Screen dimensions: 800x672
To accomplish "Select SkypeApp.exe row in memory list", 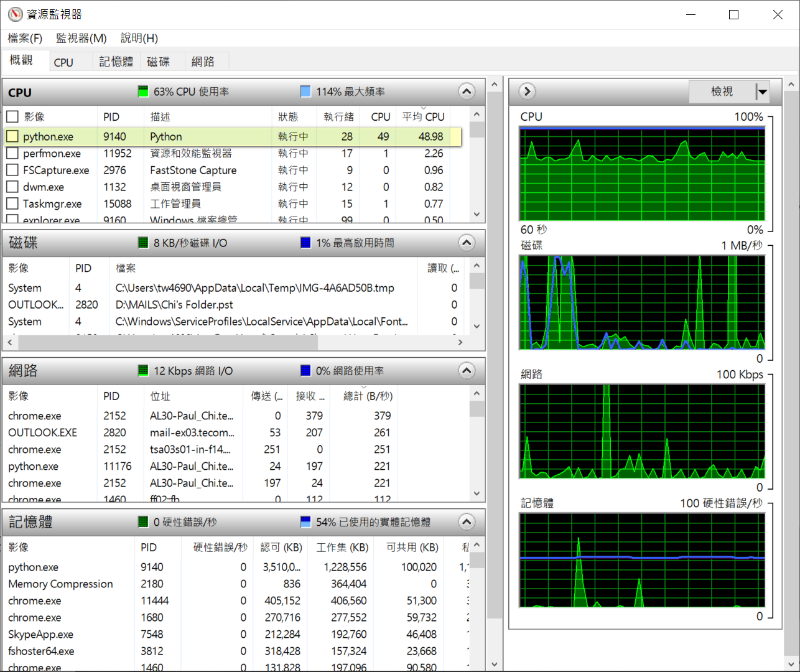I will pyautogui.click(x=236, y=634).
